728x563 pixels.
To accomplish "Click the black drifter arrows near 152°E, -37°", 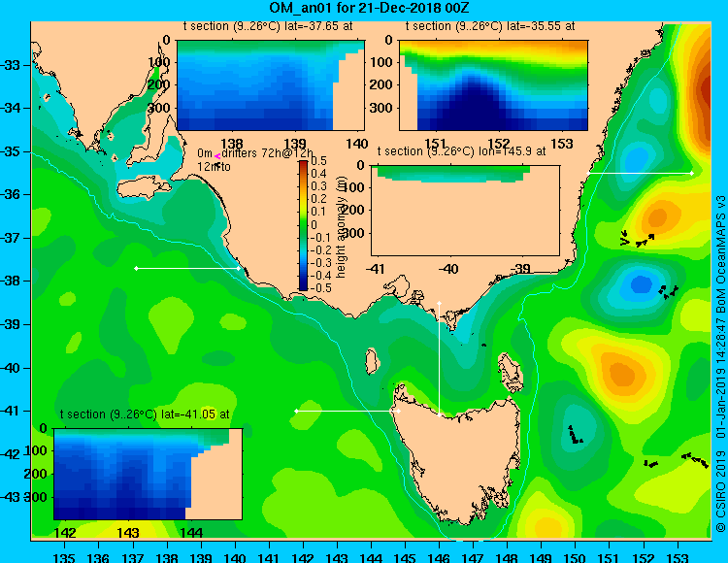I will (638, 240).
